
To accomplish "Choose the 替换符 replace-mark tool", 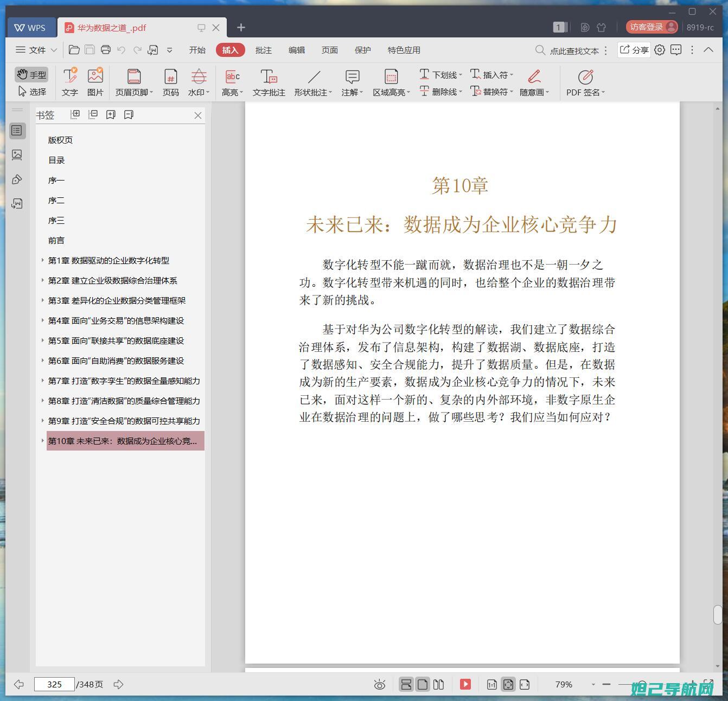I will pyautogui.click(x=491, y=92).
